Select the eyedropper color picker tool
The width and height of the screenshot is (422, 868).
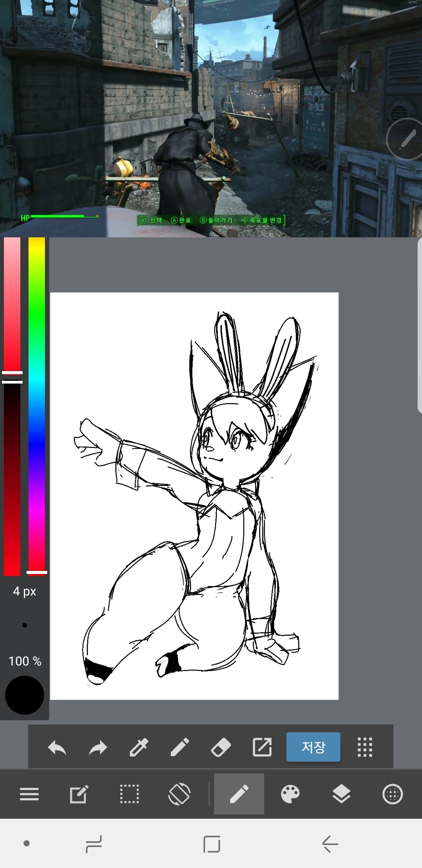tap(139, 748)
